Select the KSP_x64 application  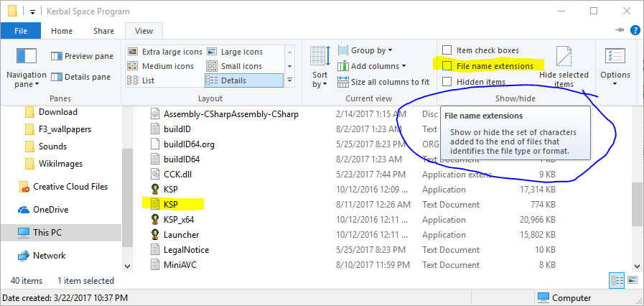[179, 219]
